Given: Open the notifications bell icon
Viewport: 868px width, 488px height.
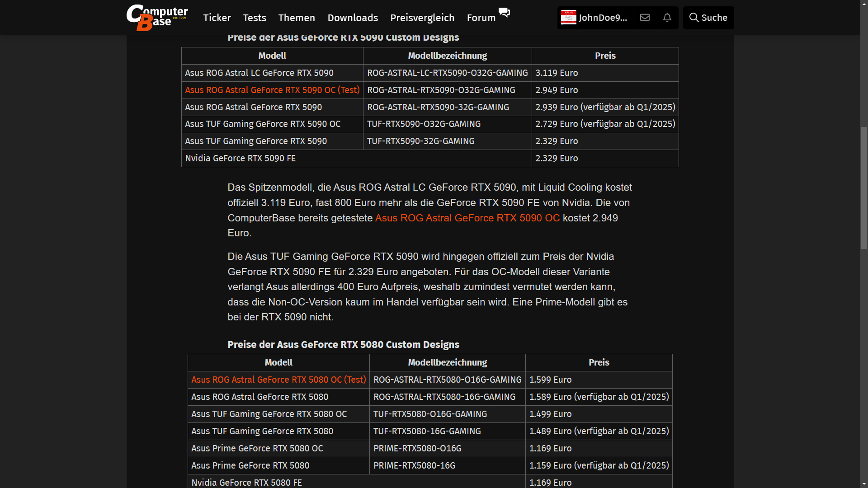Looking at the screenshot, I should click(x=667, y=18).
